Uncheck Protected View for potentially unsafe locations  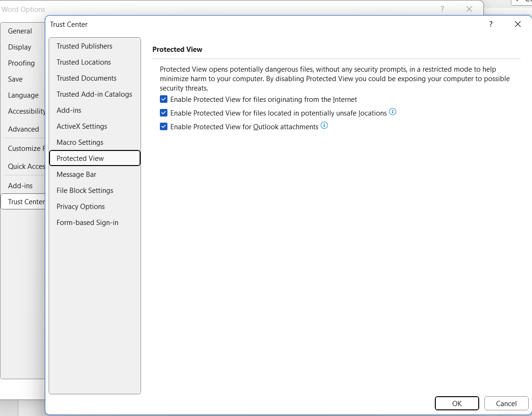coord(165,113)
